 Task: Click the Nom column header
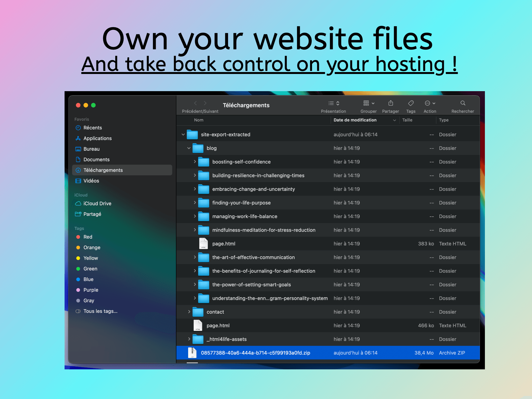[199, 120]
